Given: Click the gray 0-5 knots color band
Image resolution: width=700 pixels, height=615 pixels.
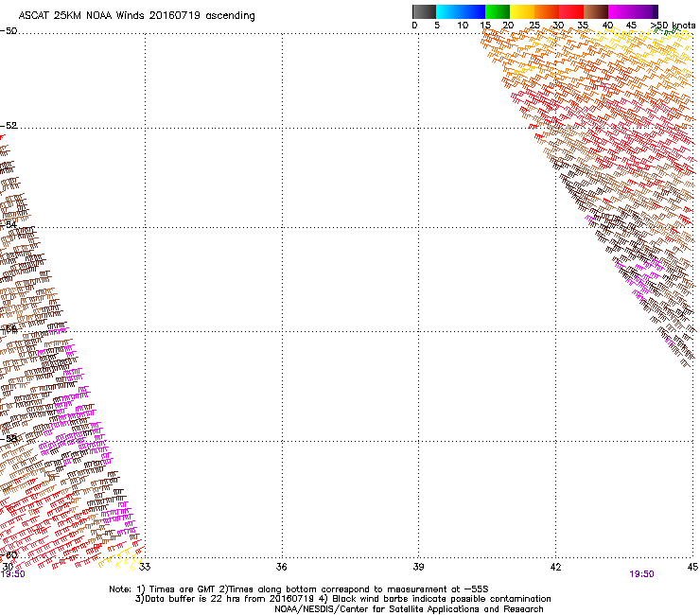Looking at the screenshot, I should click(x=424, y=11).
